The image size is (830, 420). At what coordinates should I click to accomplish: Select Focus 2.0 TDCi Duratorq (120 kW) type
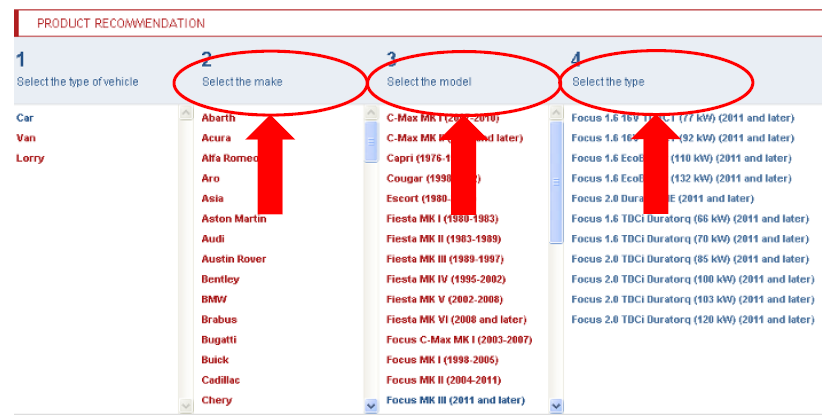pos(692,320)
